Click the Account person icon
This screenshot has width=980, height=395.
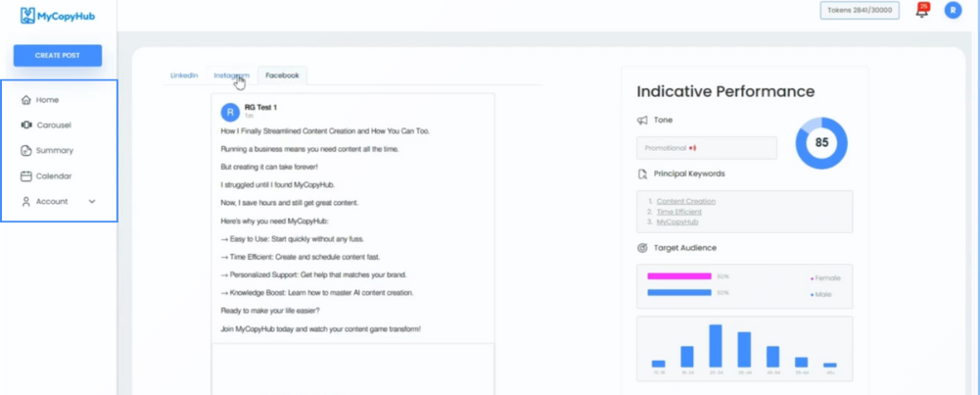pyautogui.click(x=26, y=202)
